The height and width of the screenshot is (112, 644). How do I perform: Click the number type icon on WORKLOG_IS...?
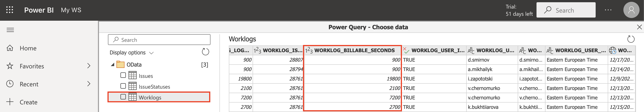(257, 50)
